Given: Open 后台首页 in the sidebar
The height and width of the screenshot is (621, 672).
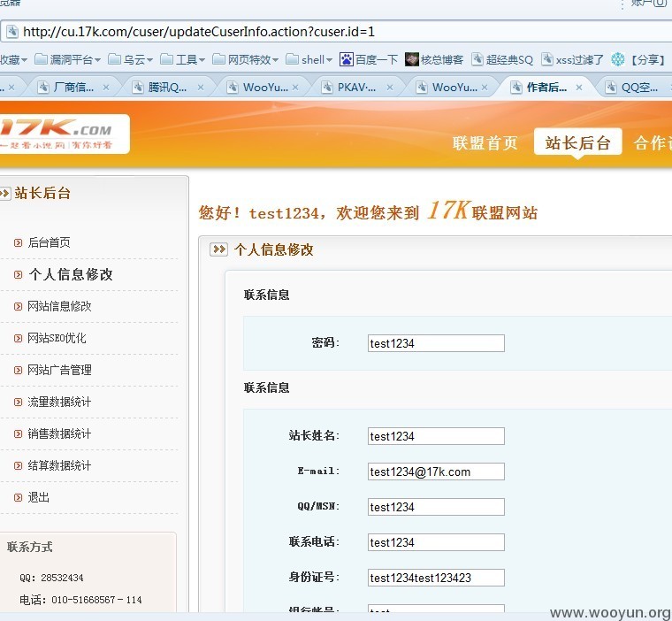Looking at the screenshot, I should click(x=49, y=242).
